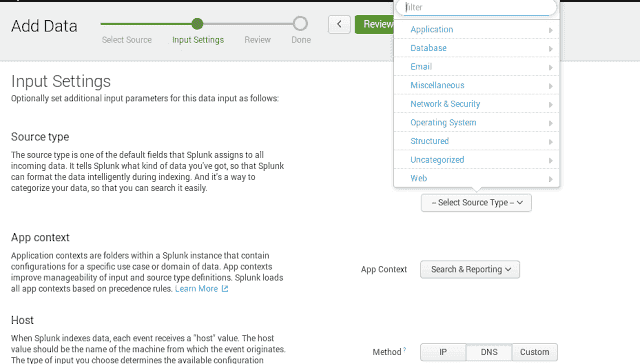Open the Select Source Type dropdown
The height and width of the screenshot is (364, 640).
(476, 202)
